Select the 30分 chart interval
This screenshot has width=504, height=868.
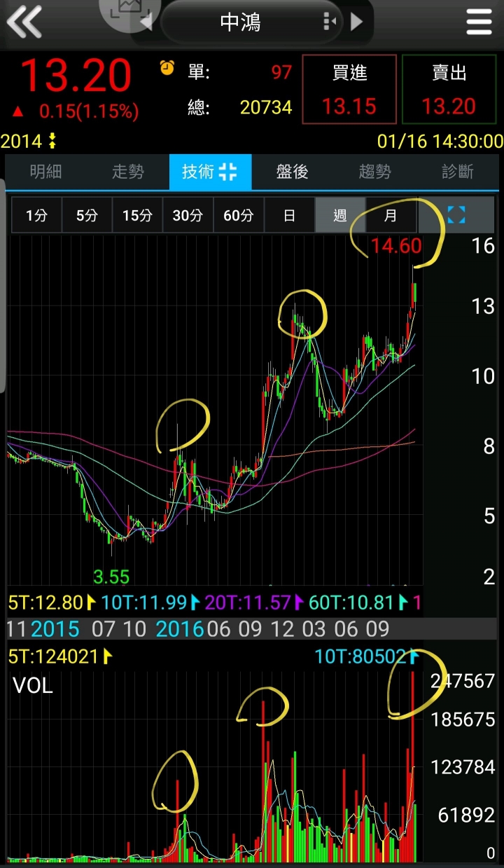click(188, 215)
